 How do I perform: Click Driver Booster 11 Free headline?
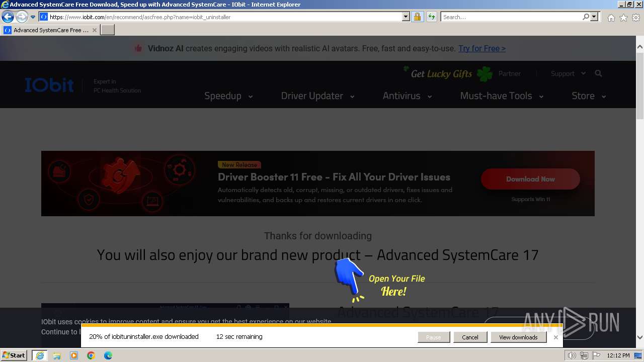(334, 177)
